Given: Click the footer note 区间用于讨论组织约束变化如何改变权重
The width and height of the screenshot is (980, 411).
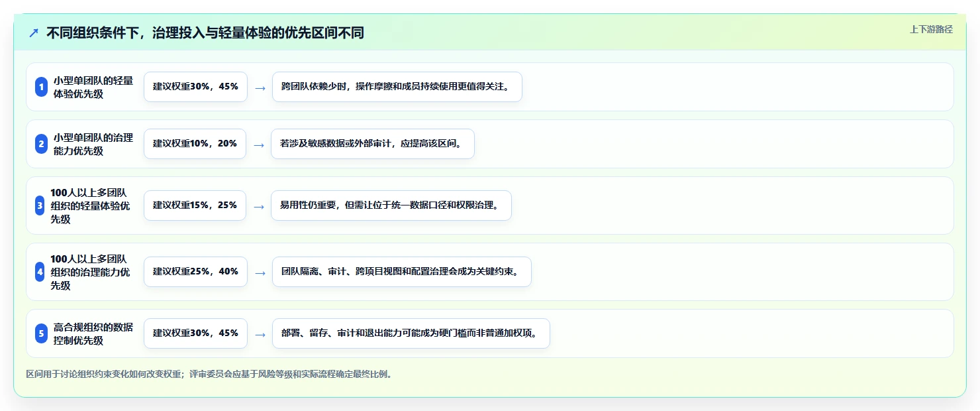Looking at the screenshot, I should [209, 374].
